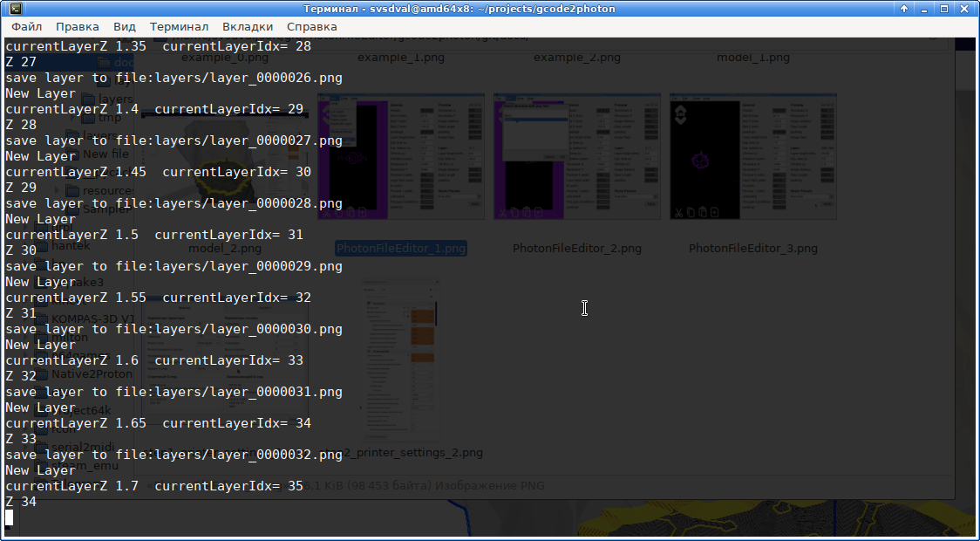Click the layer_0000026.png path in output

click(248, 79)
